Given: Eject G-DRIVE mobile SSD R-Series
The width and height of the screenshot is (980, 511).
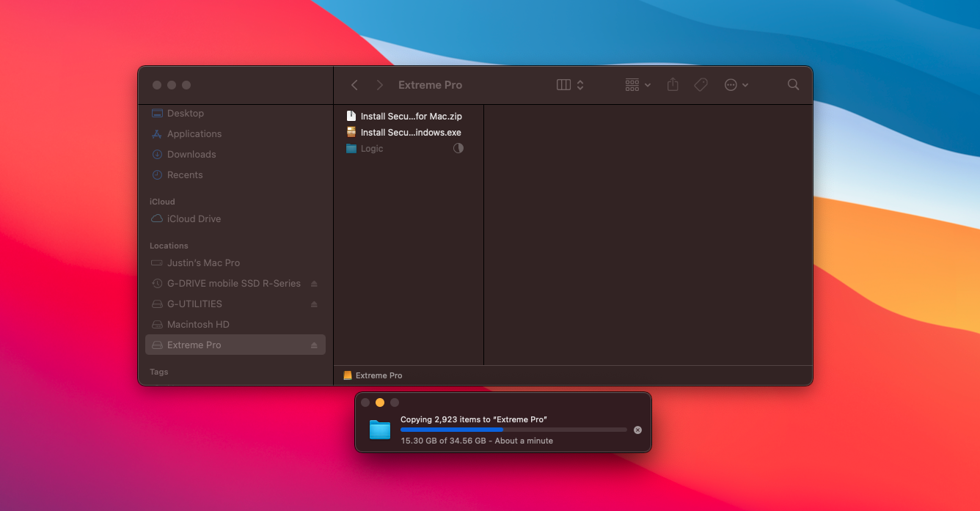Looking at the screenshot, I should 314,284.
